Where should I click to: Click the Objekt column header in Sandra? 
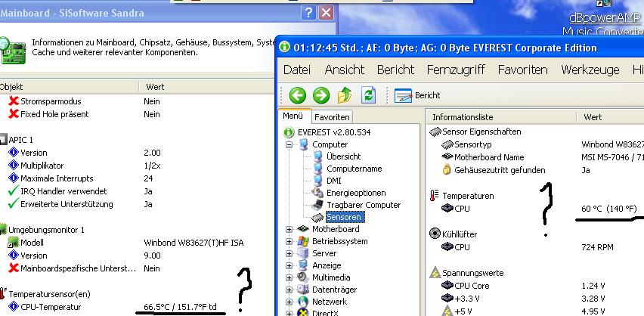(x=69, y=87)
